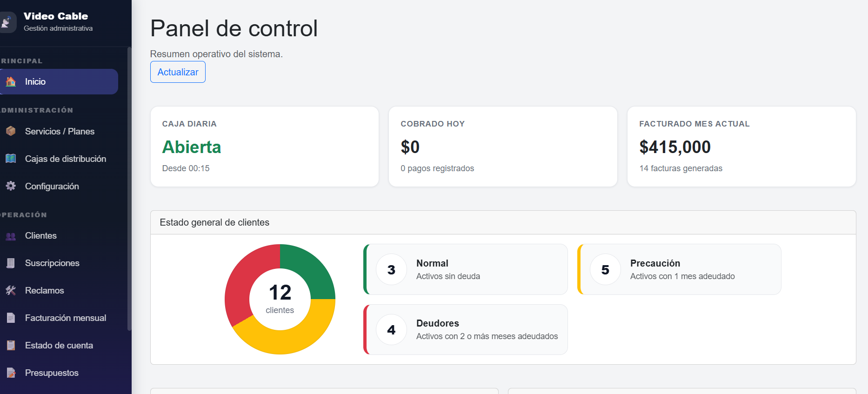Click the clipboard icon for Estado de cuenta
This screenshot has width=868, height=394.
pos(11,346)
